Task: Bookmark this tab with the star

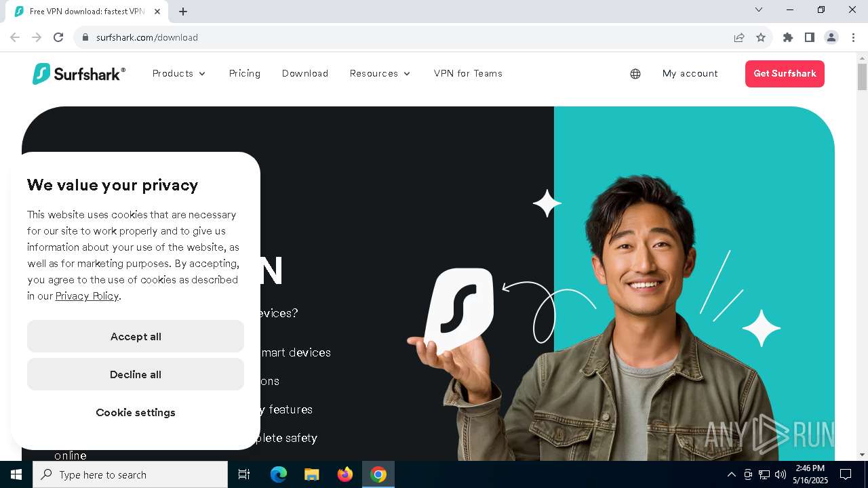Action: click(x=761, y=37)
